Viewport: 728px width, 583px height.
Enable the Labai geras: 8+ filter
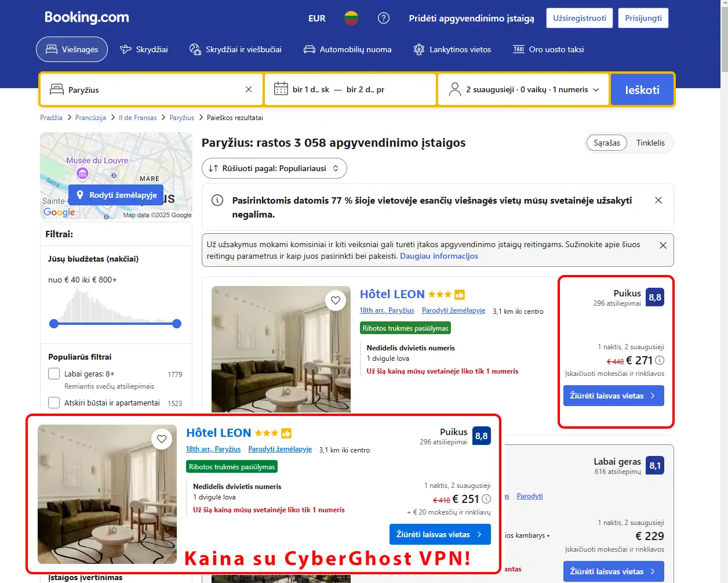coord(54,374)
